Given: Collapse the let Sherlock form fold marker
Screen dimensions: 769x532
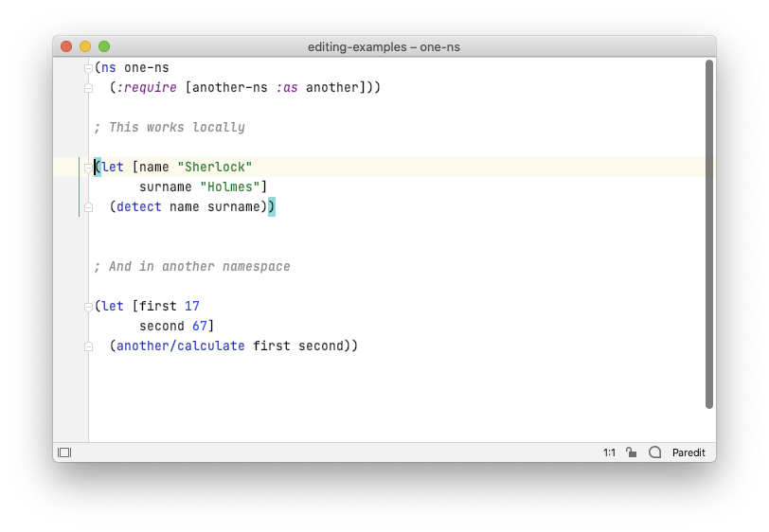Looking at the screenshot, I should pos(88,168).
